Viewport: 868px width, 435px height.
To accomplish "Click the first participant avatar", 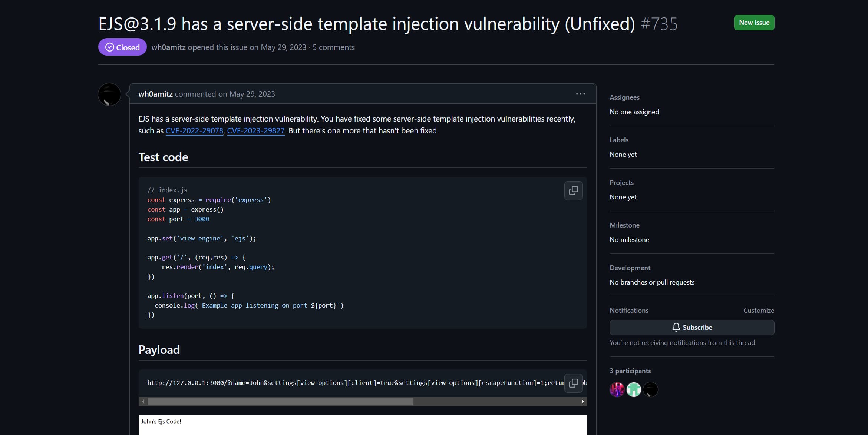I will (617, 389).
